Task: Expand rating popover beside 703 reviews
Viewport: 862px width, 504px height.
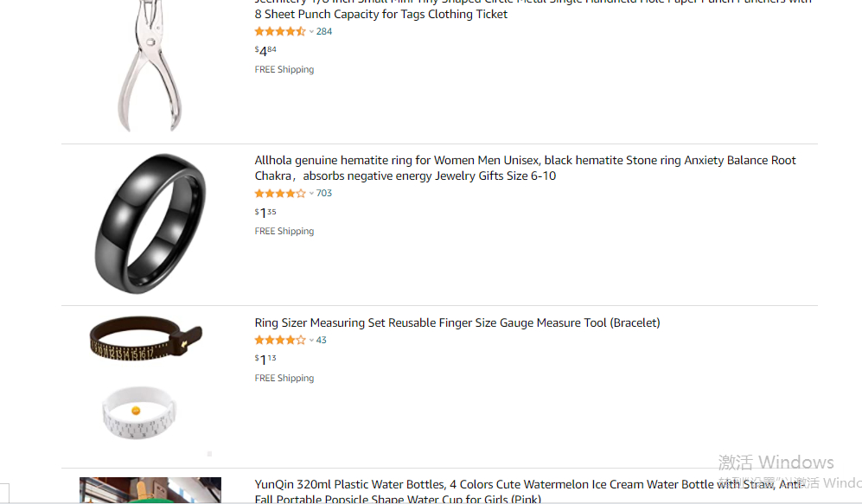Action: click(x=311, y=194)
